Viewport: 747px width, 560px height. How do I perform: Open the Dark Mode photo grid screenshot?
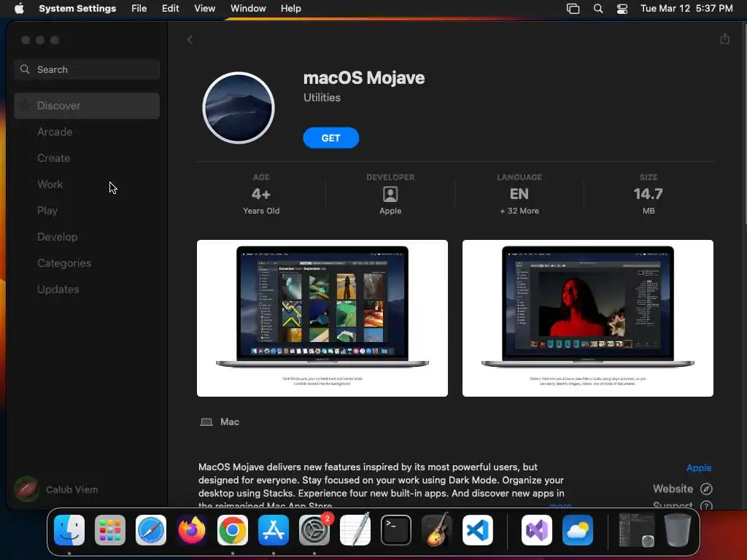pyautogui.click(x=322, y=318)
